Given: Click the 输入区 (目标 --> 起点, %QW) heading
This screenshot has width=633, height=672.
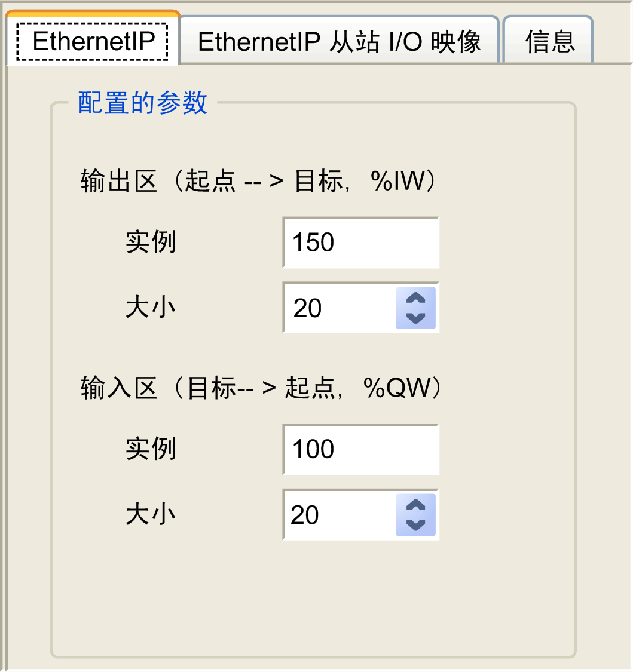Looking at the screenshot, I should (x=261, y=388).
